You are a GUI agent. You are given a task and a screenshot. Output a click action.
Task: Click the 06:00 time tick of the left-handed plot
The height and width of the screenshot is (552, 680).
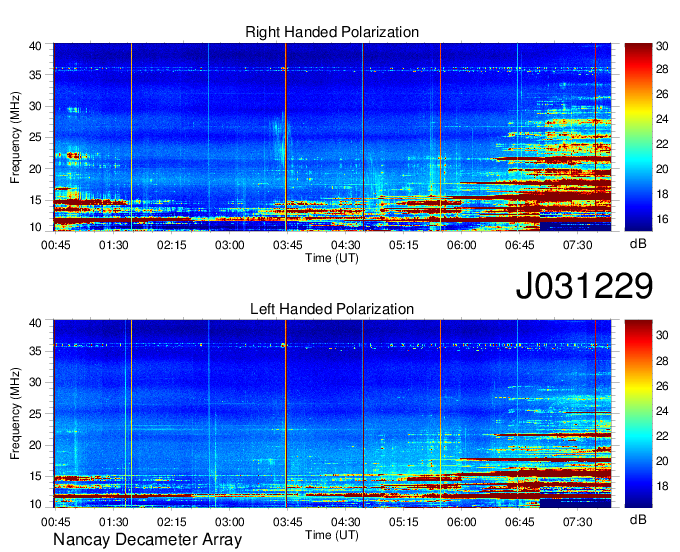pos(462,522)
